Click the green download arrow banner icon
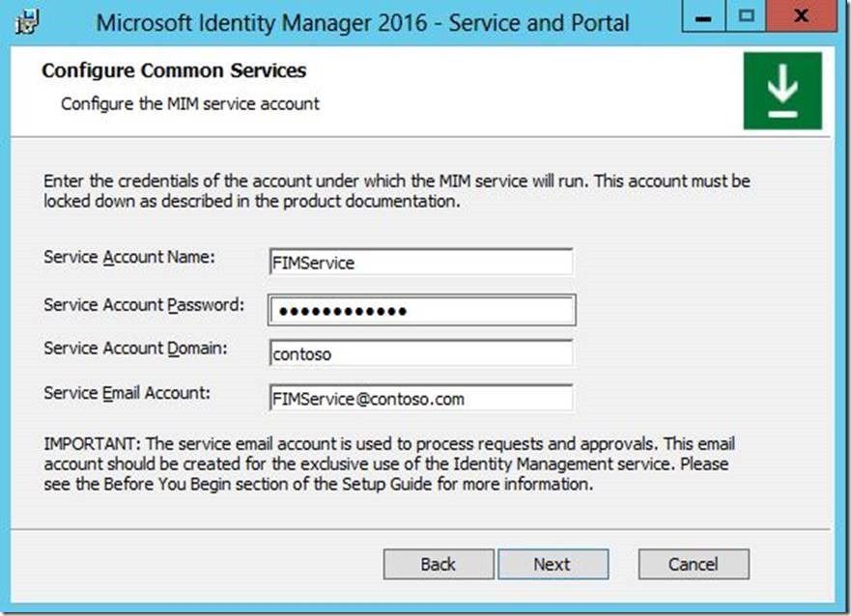 point(782,91)
